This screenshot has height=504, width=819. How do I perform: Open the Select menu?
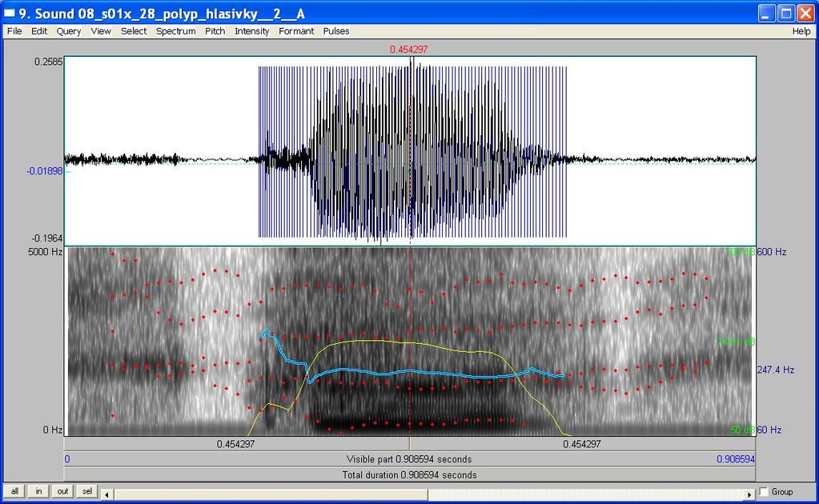point(134,31)
